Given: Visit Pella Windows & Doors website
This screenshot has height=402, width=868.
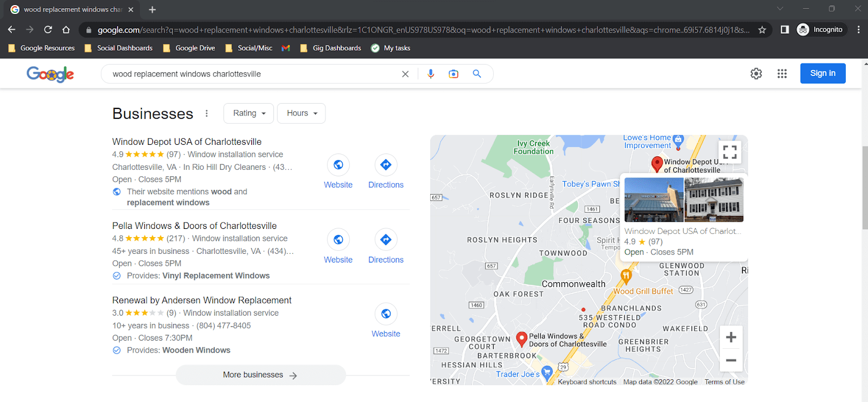Looking at the screenshot, I should (x=338, y=247).
